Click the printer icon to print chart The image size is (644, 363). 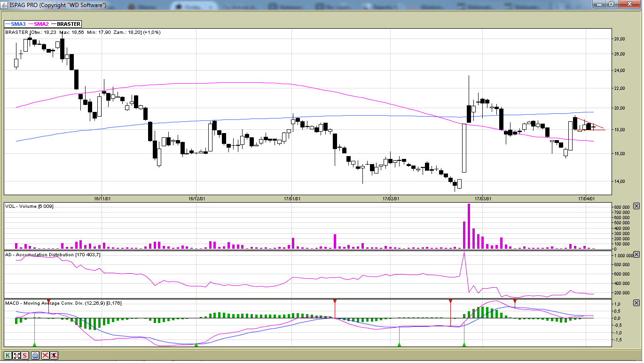click(35, 355)
